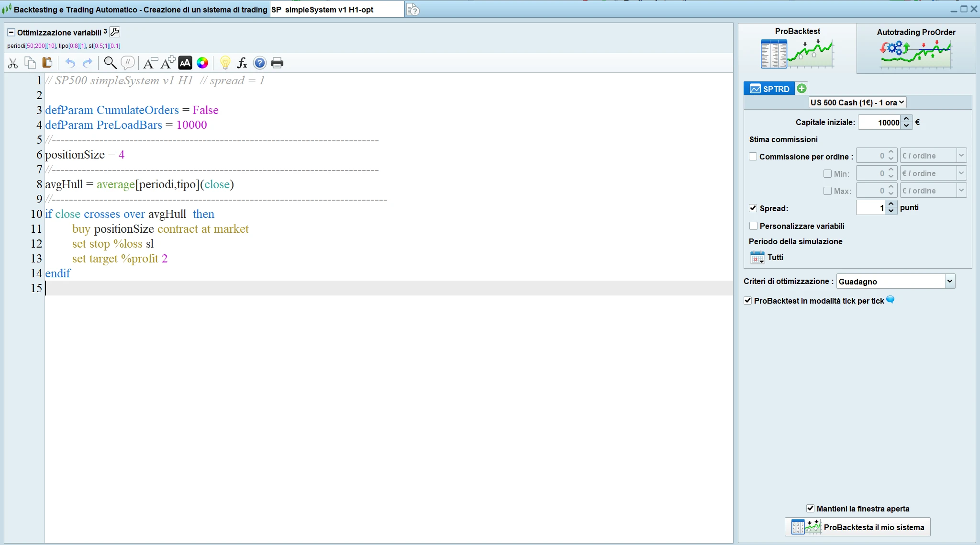Uncheck Mantieni la finestra aperta
This screenshot has height=545, width=980.
click(x=810, y=508)
